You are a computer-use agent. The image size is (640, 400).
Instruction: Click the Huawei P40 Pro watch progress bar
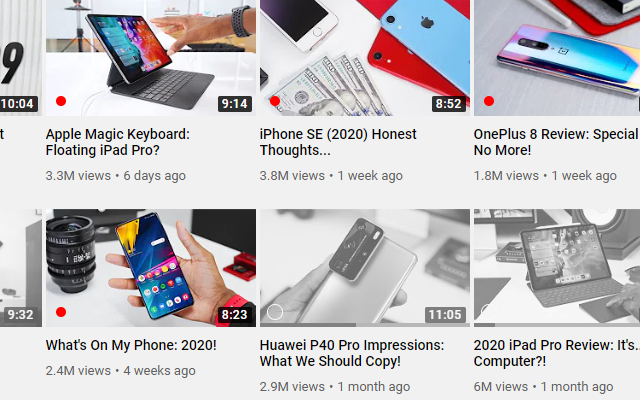(365, 325)
